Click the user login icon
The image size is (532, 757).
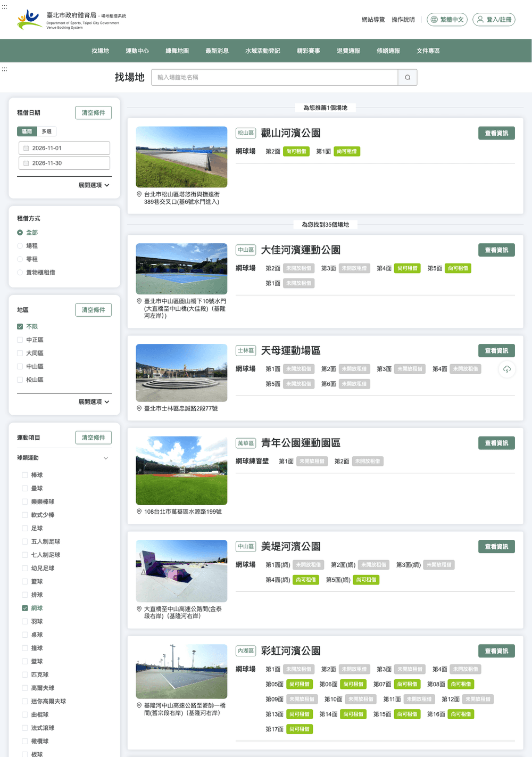480,20
